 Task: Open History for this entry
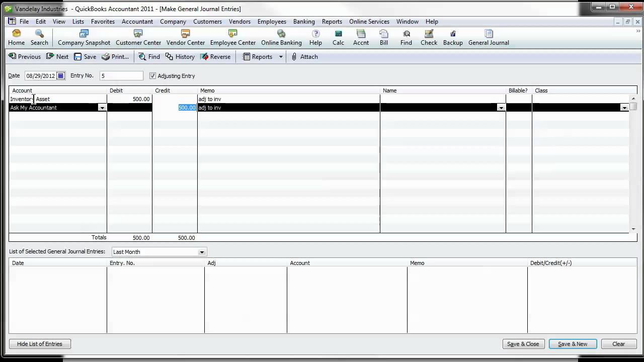tap(180, 57)
